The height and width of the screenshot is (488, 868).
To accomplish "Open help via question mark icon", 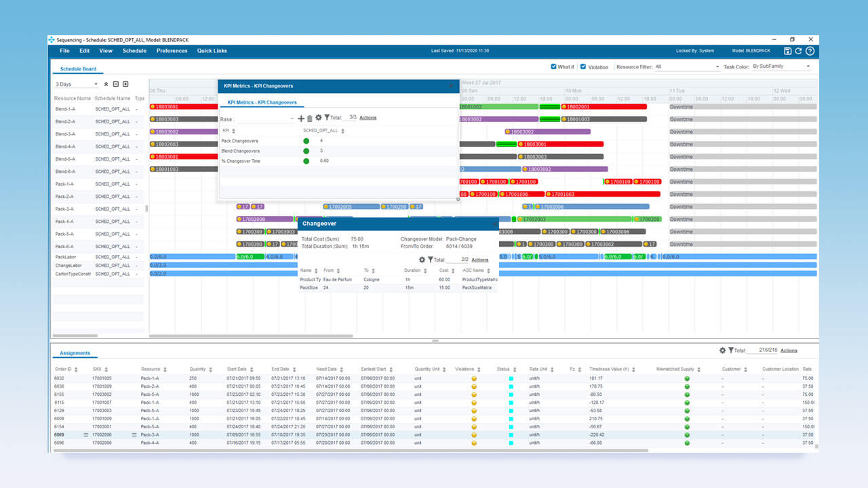I will (810, 51).
